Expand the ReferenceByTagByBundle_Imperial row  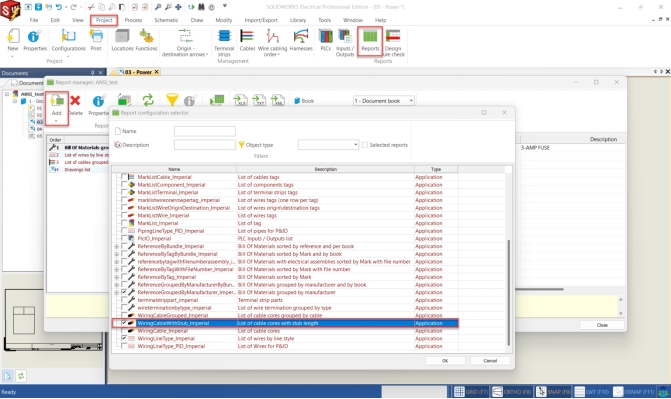116,254
